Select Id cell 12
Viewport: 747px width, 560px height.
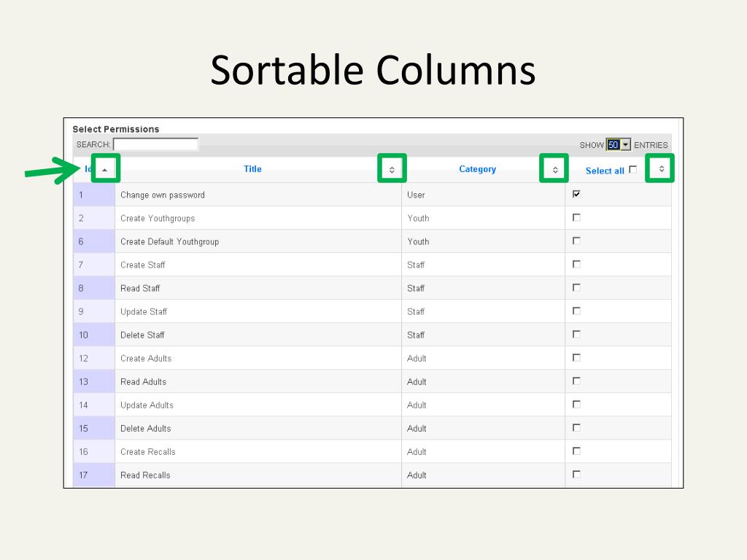tap(94, 358)
